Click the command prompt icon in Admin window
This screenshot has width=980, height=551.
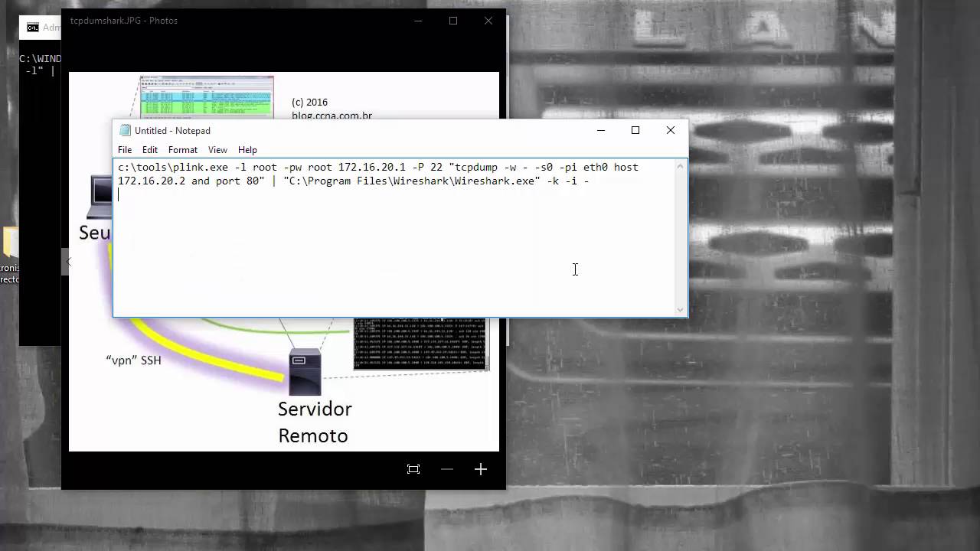point(33,28)
